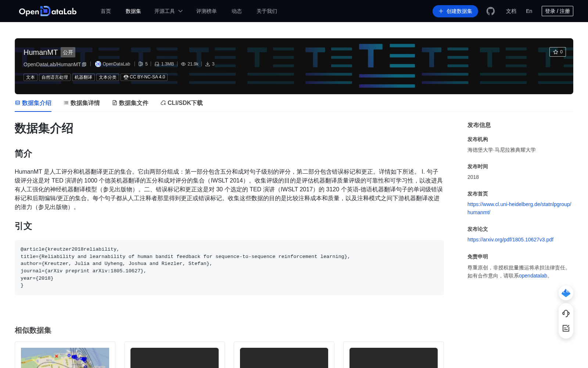Open the third similar dataset card
Image resolution: width=588 pixels, height=368 pixels.
(x=284, y=355)
